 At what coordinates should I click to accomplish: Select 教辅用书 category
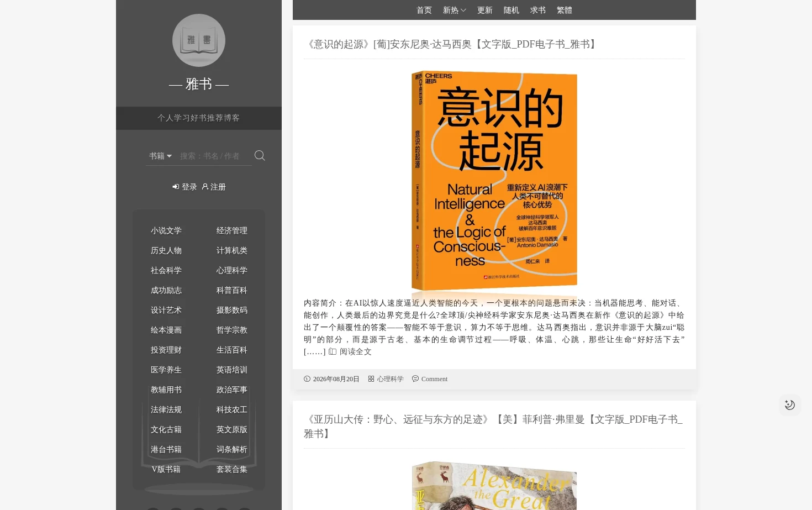pyautogui.click(x=166, y=390)
